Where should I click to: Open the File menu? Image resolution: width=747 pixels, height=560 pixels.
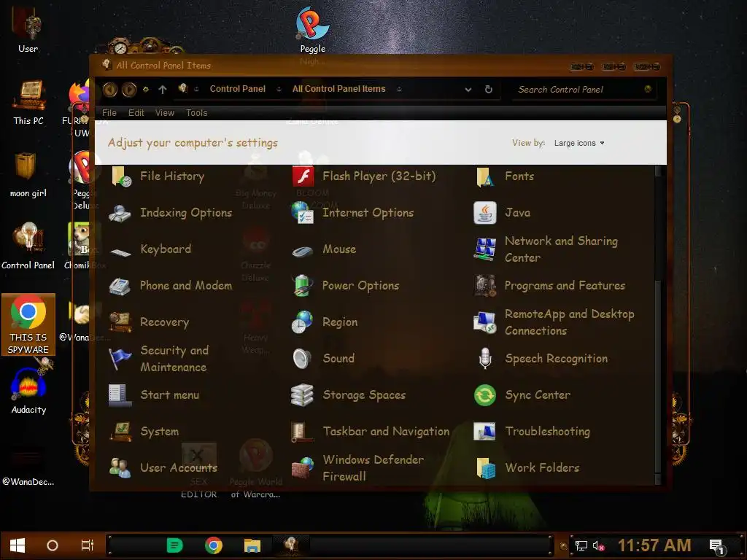pyautogui.click(x=109, y=113)
